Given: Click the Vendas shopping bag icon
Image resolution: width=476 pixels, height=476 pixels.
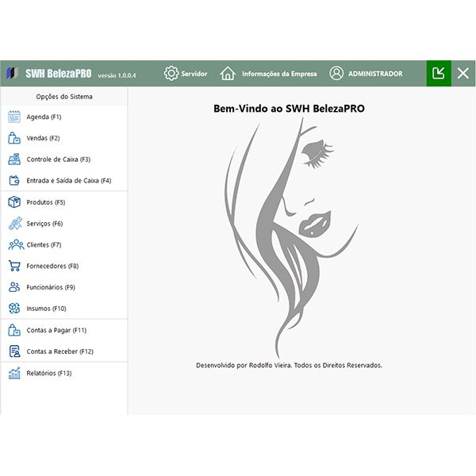Looking at the screenshot, I should [14, 138].
